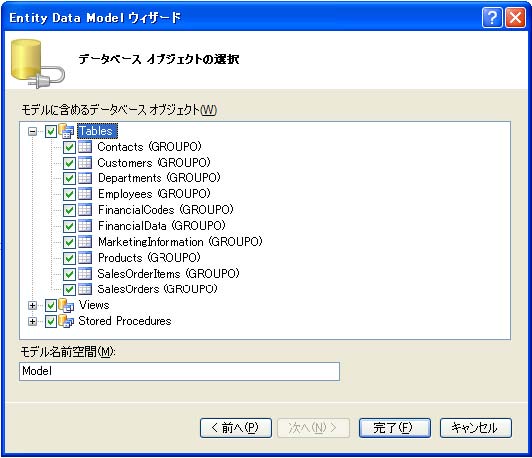
Task: Toggle the Tables root checkbox
Action: [x=51, y=131]
